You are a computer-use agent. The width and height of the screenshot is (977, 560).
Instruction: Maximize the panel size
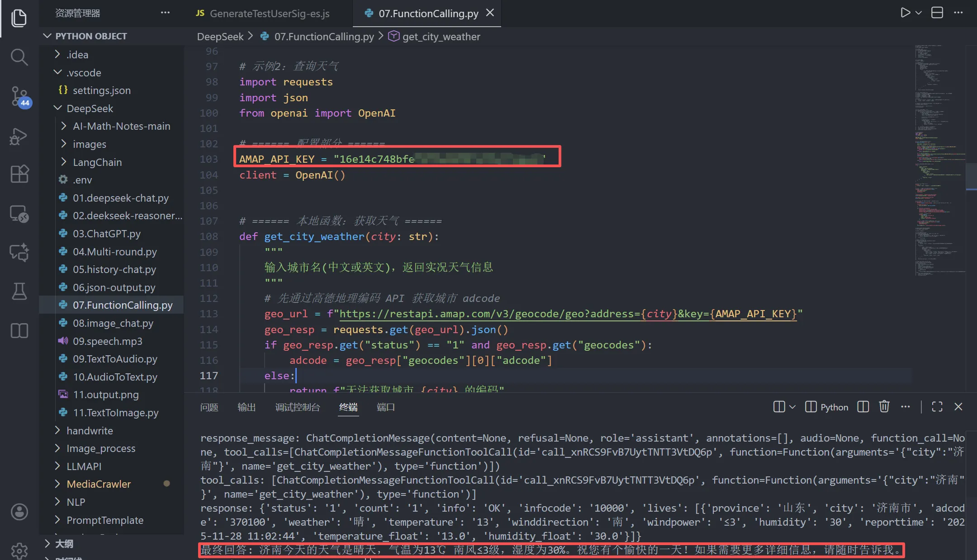(937, 407)
